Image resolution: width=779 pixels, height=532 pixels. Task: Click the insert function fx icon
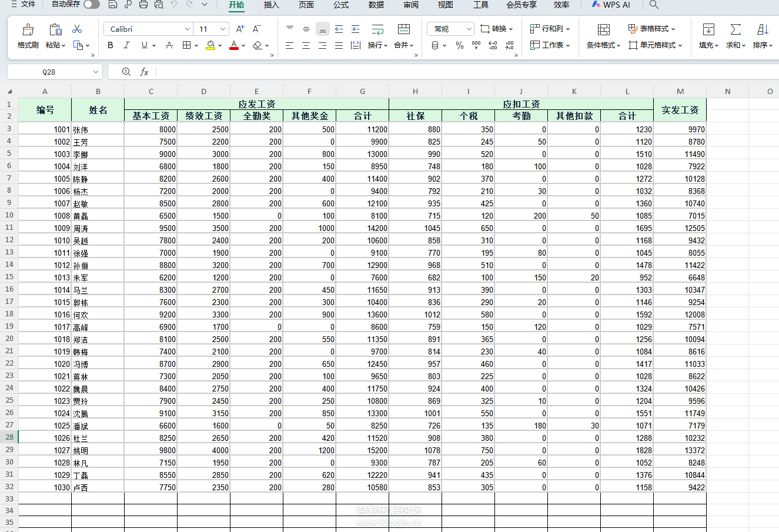pyautogui.click(x=144, y=72)
